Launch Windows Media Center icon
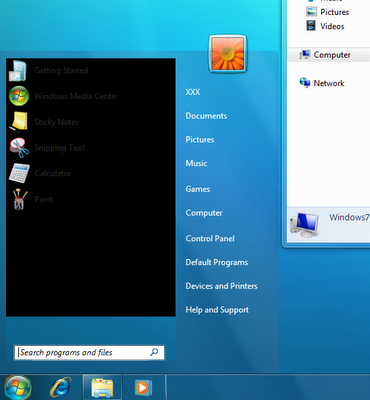The height and width of the screenshot is (400, 370). 19,96
